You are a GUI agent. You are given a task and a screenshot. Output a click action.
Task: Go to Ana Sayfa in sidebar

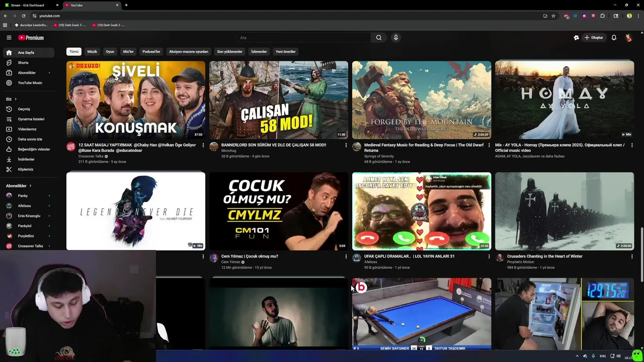pos(30,53)
